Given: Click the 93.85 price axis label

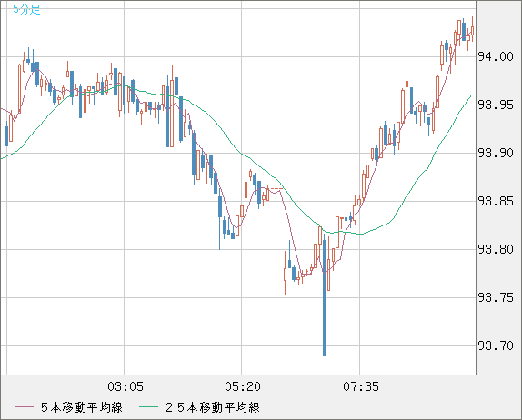Looking at the screenshot, I should (496, 201).
